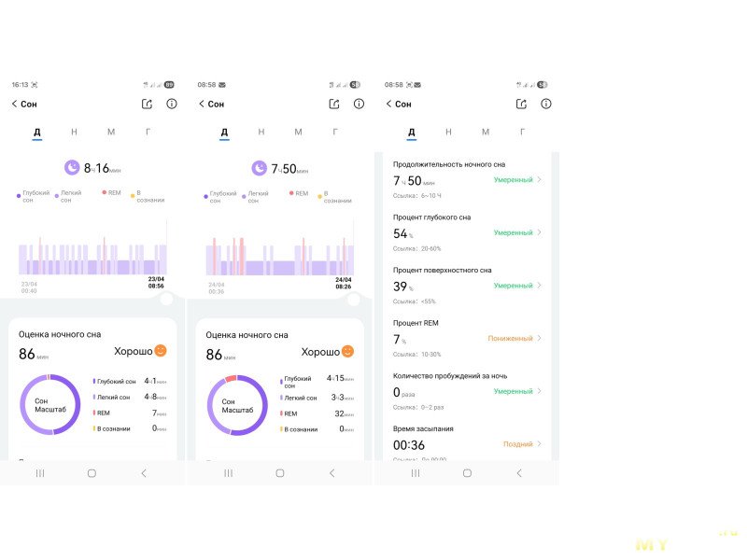Switch to Н tab on 16:13 screen
Viewport: 747px width, 560px height.
[x=74, y=133]
